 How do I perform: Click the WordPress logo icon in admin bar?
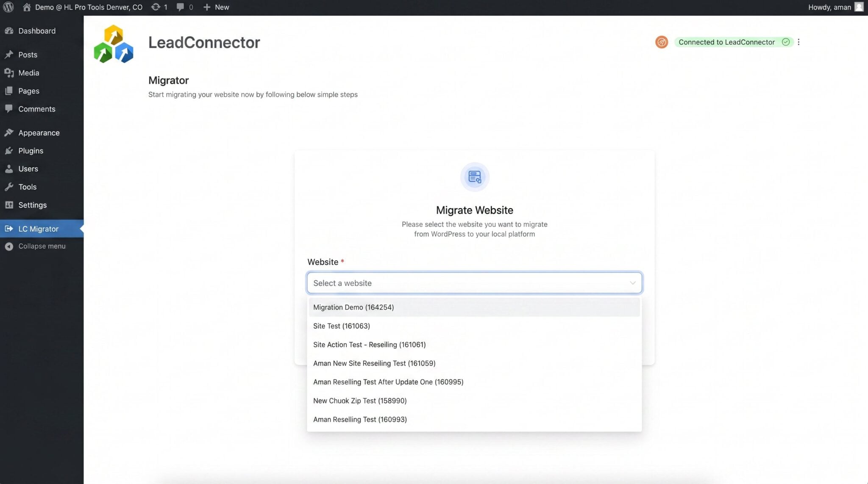8,7
